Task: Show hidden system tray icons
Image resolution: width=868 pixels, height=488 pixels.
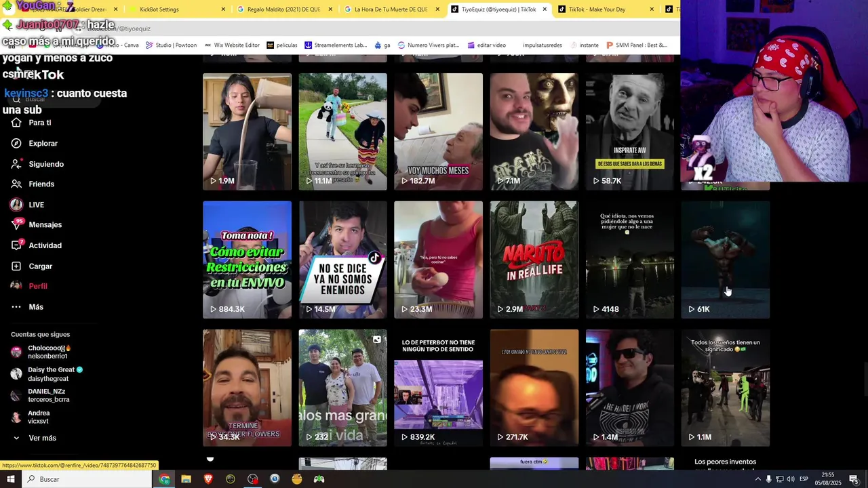Action: pos(757,479)
